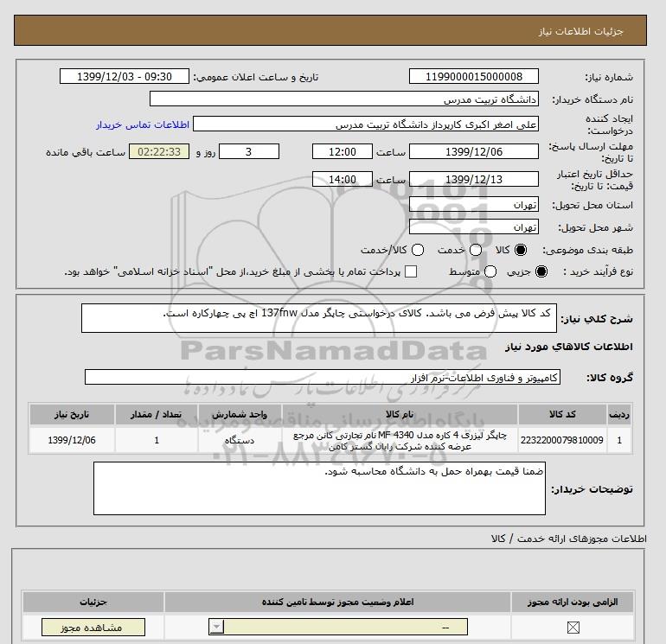666x644 pixels.
Task: Click the goods group field کامپیوتر و فناوری اطلاعات
Action: pos(323,377)
